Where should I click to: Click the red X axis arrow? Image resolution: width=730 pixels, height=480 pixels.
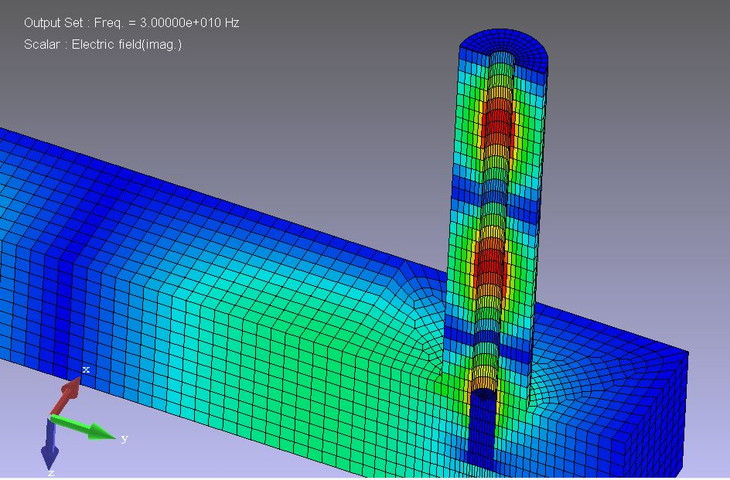65,395
